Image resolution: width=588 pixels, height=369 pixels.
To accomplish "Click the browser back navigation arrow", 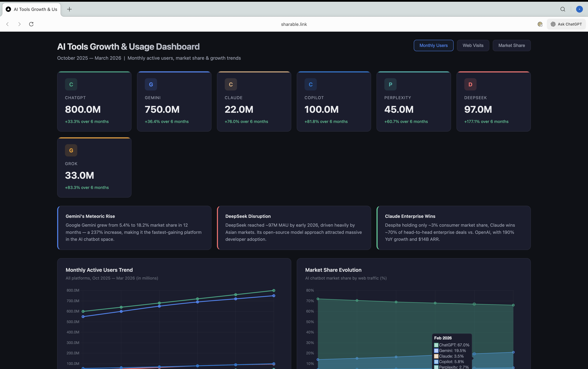I will [7, 24].
